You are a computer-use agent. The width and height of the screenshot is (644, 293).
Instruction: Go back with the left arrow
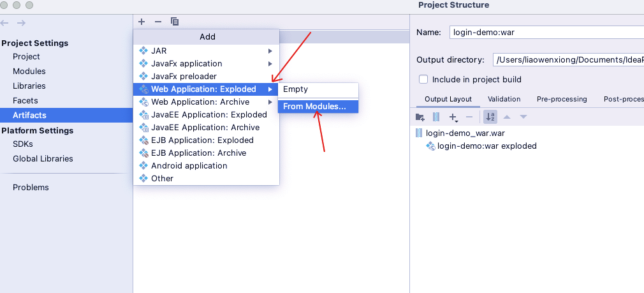pyautogui.click(x=5, y=23)
